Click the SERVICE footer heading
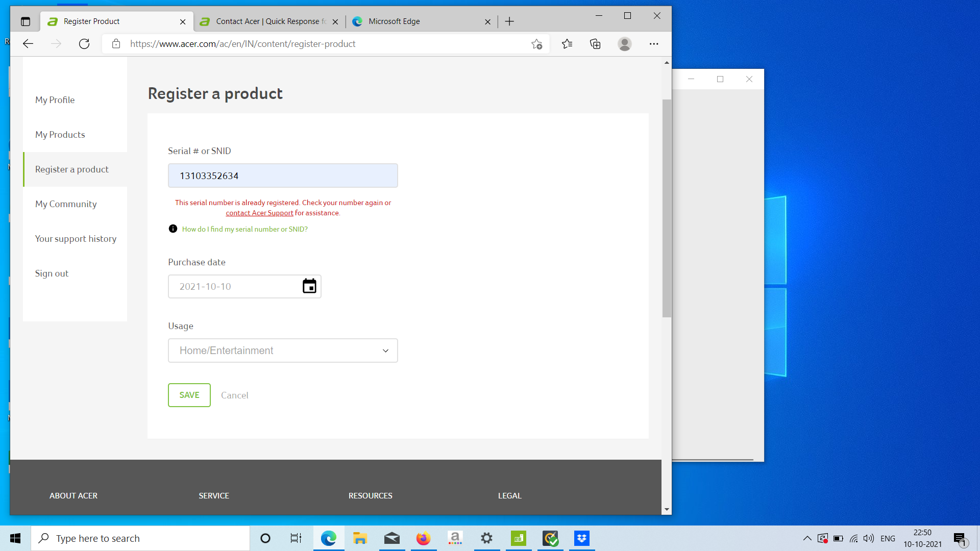Viewport: 980px width, 551px height. click(214, 496)
